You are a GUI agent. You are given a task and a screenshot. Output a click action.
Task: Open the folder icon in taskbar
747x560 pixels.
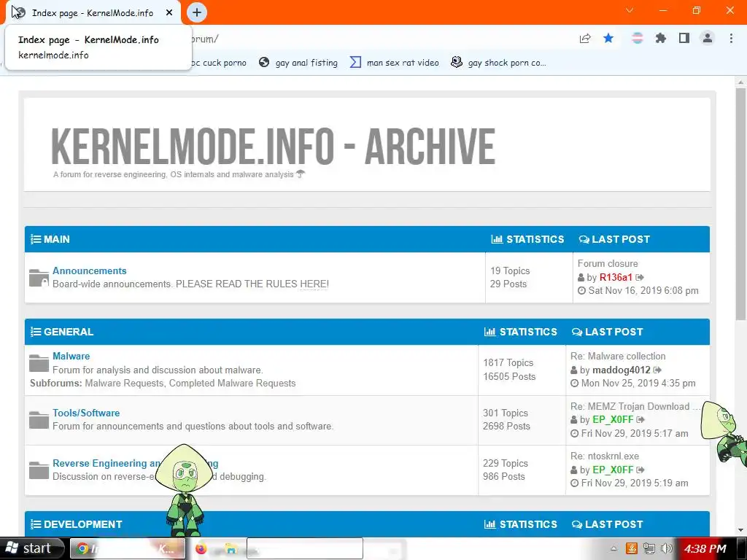[x=231, y=548]
